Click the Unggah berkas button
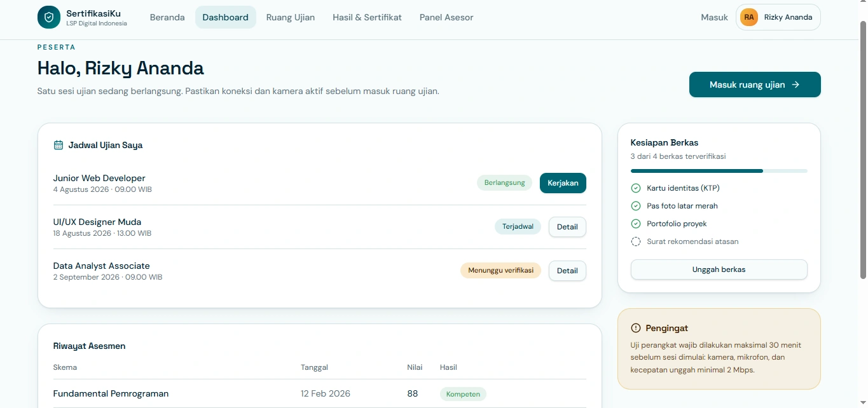 tap(719, 269)
